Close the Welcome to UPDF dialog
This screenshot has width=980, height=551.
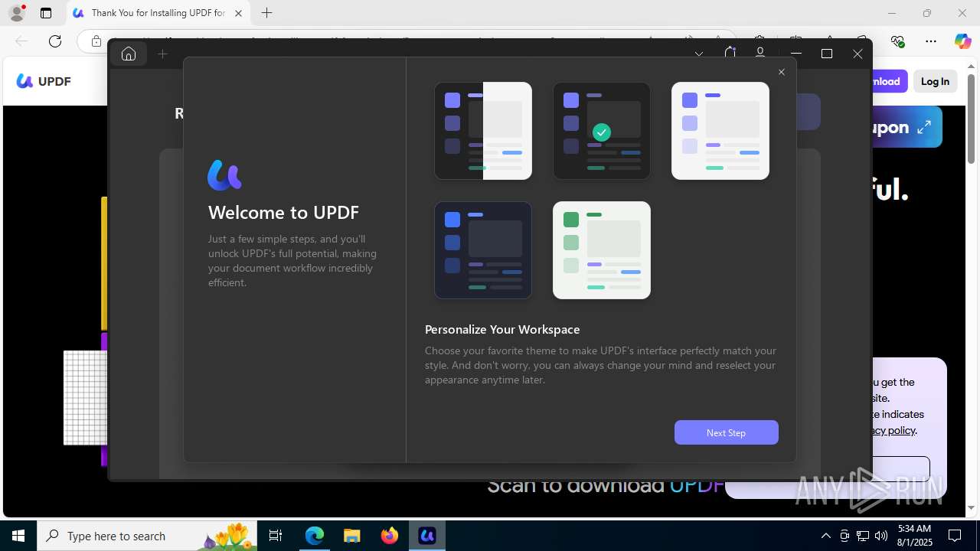pyautogui.click(x=781, y=72)
